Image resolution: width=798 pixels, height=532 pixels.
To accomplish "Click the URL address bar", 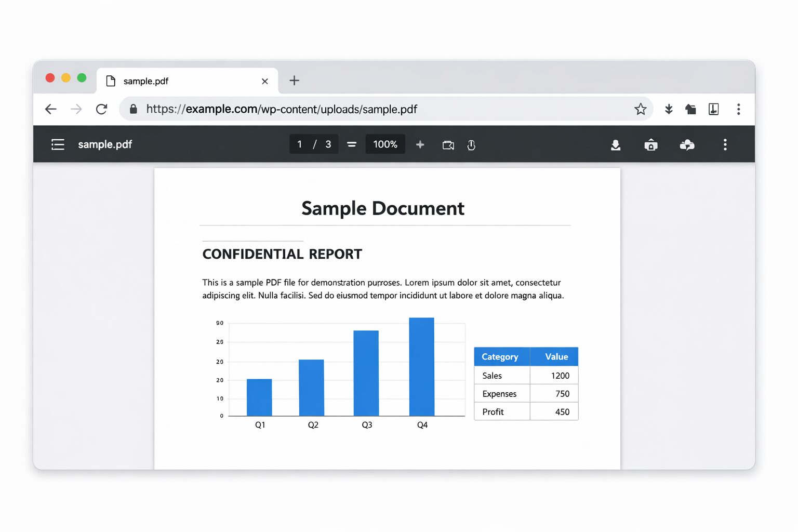I will (x=364, y=109).
